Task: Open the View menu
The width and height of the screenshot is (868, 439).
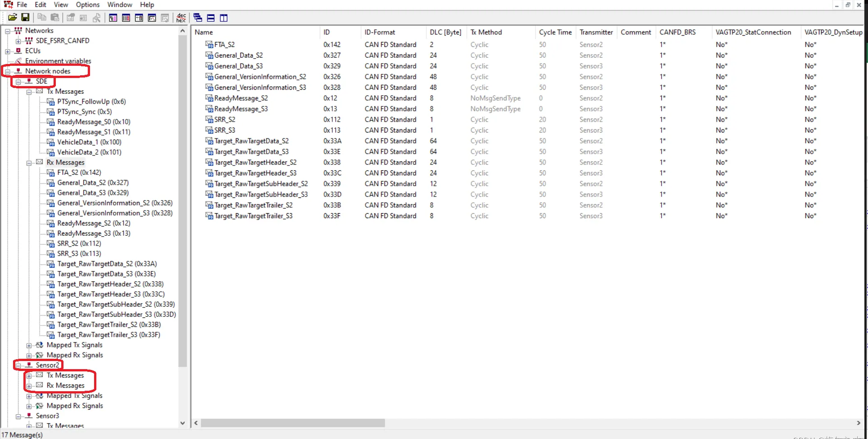Action: click(x=61, y=5)
